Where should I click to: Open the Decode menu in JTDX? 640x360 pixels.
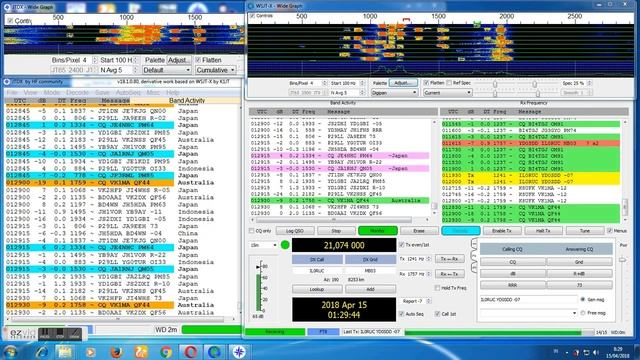77,93
